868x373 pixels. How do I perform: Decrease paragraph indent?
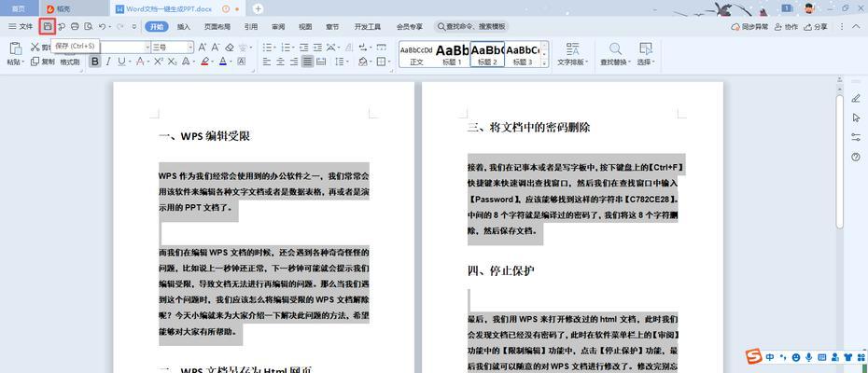(x=303, y=48)
